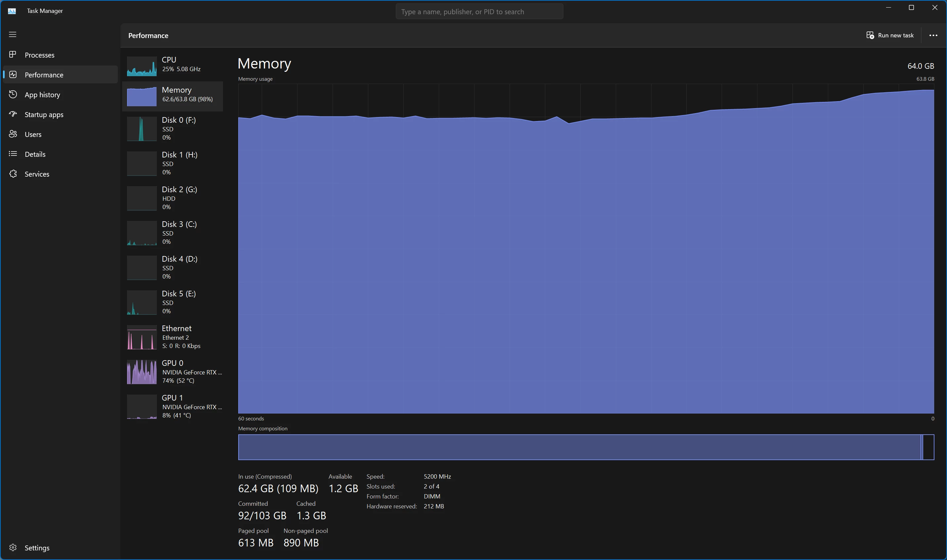Click the Run new task button
The width and height of the screenshot is (947, 560).
(x=890, y=35)
